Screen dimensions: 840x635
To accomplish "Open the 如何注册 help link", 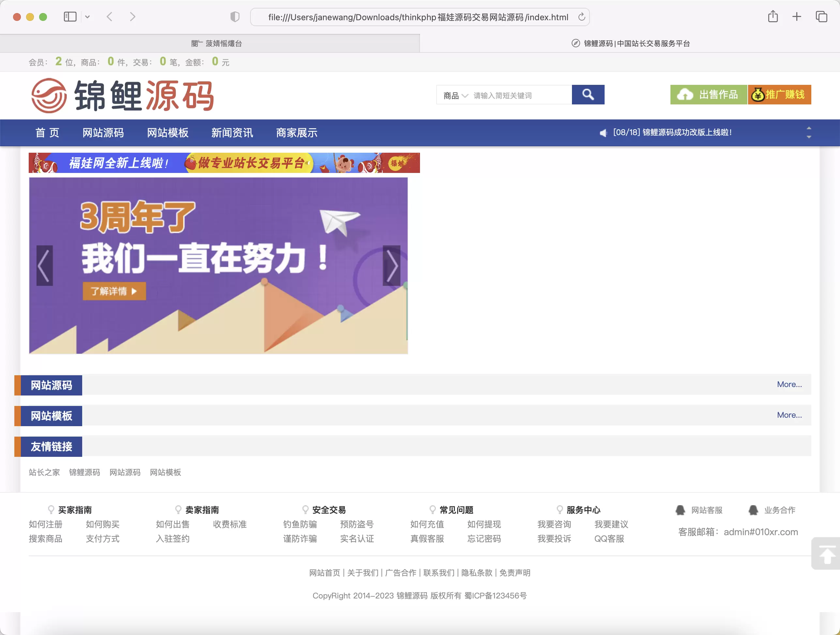I will pyautogui.click(x=46, y=524).
